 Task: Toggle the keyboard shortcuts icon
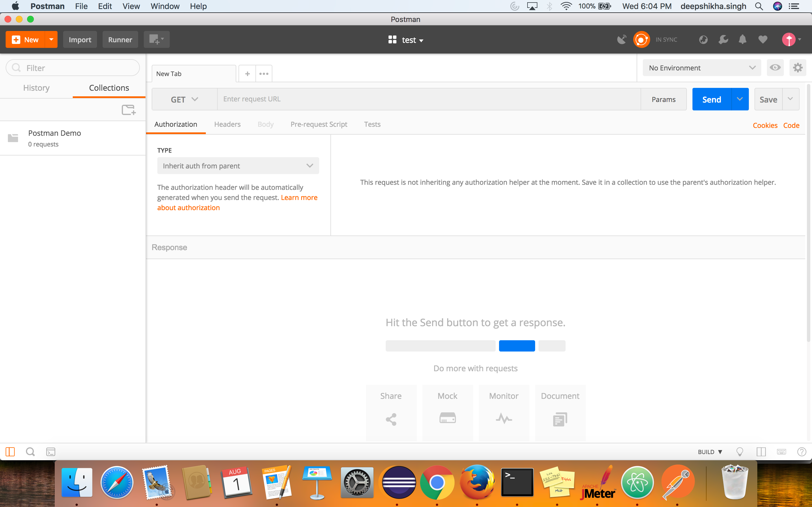coord(782,452)
